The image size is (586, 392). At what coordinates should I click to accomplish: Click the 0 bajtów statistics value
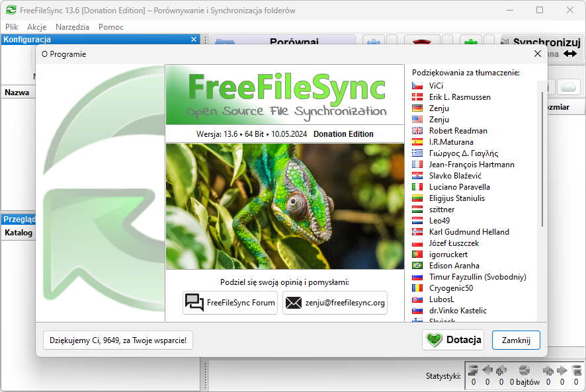pyautogui.click(x=524, y=382)
